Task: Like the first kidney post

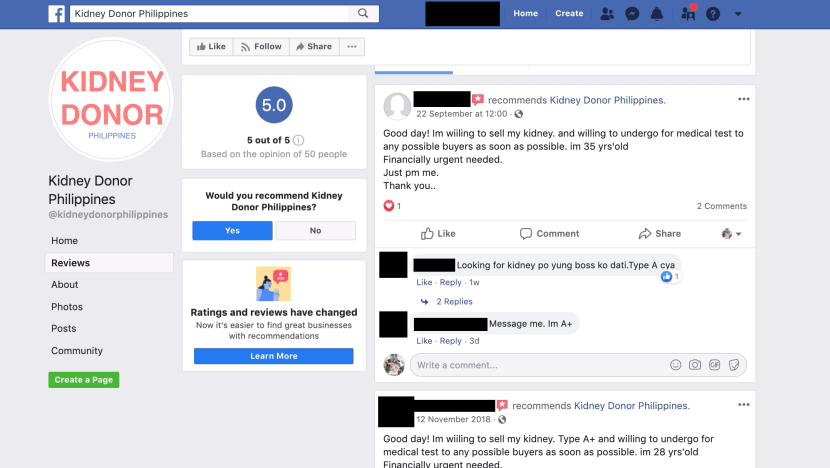Action: coord(438,233)
